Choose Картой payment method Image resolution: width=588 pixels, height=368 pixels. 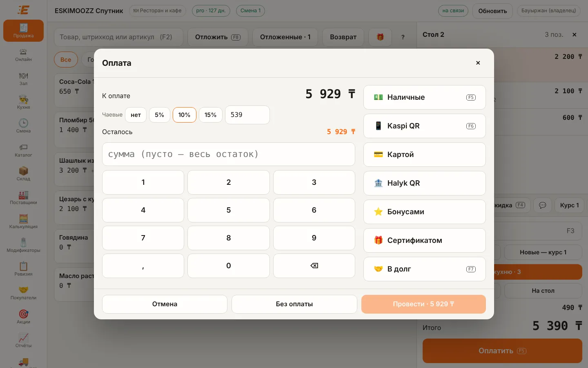[x=425, y=155]
